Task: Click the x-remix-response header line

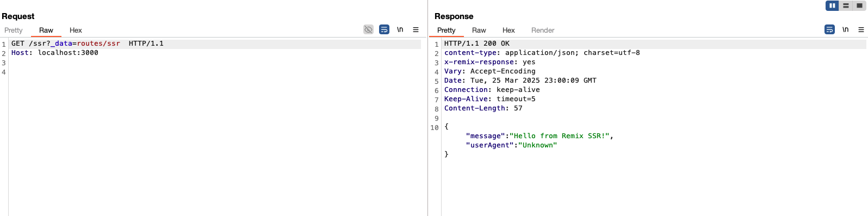Action: pyautogui.click(x=490, y=62)
